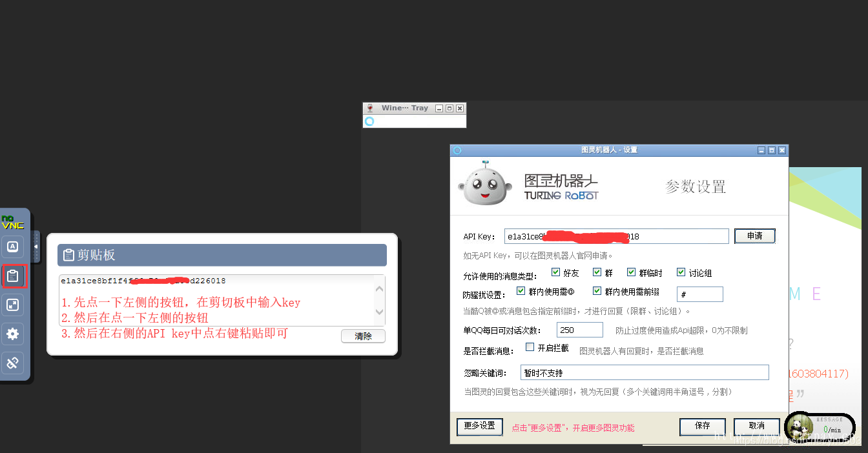Click the noVNC disconnect icon
The height and width of the screenshot is (453, 868).
point(12,363)
